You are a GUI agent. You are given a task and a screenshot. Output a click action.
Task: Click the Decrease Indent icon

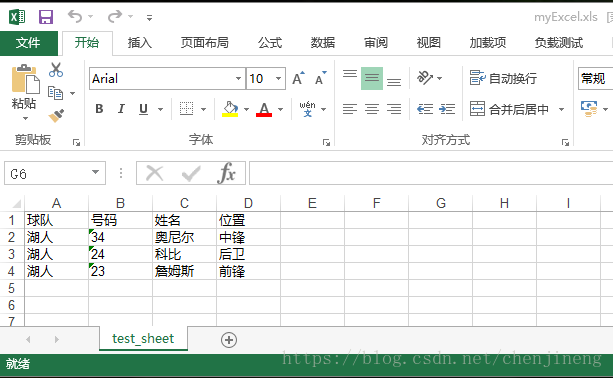(x=425, y=109)
